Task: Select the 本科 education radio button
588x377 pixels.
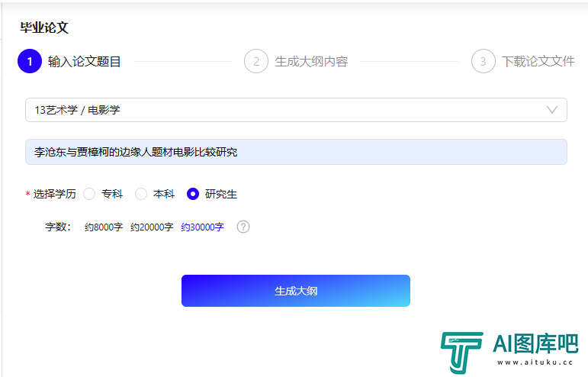Action: [x=141, y=194]
